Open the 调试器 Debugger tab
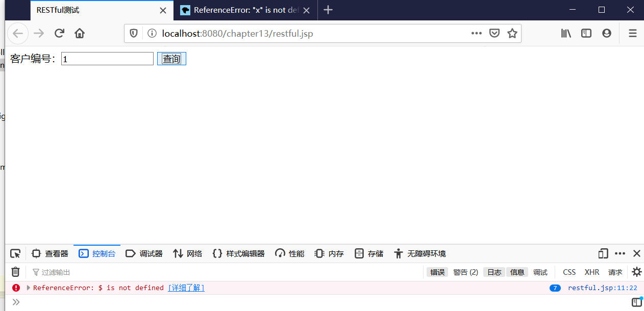Image resolution: width=644 pixels, height=311 pixels. tap(144, 253)
